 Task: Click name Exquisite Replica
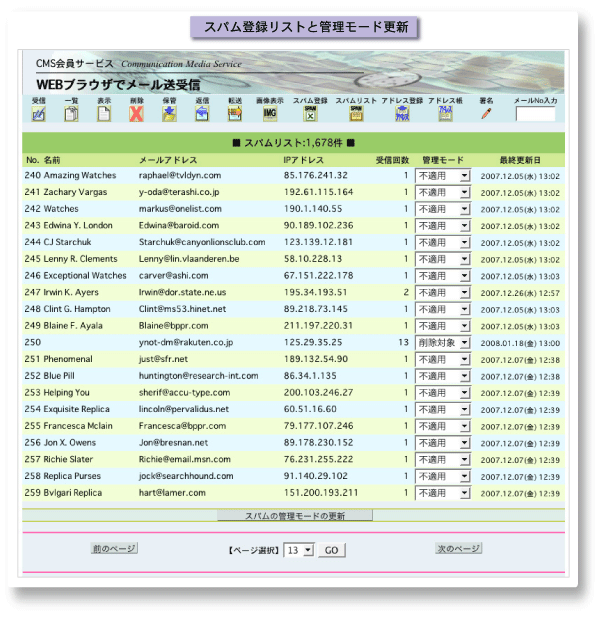coord(76,409)
